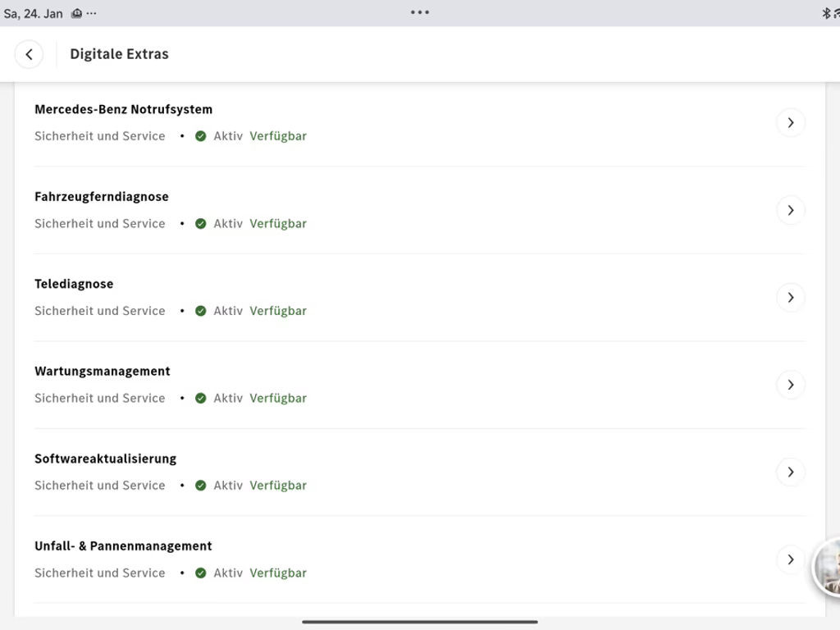Click green check icon for Mercedes-Benz Notrufsystem
Image resolution: width=840 pixels, height=630 pixels.
201,136
